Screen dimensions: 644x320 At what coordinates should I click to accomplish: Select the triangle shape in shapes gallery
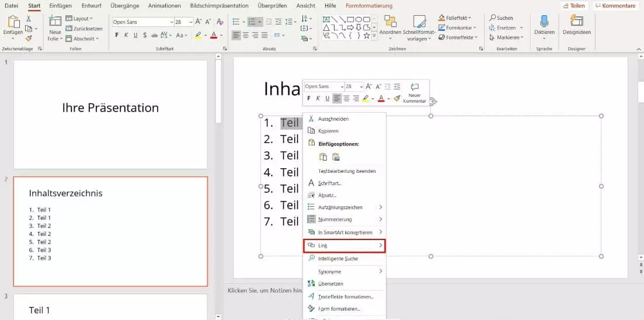tap(326, 27)
